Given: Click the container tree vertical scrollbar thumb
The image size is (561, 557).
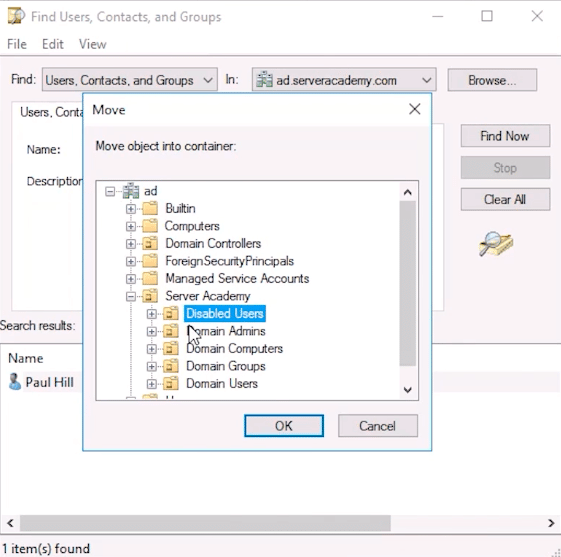Looking at the screenshot, I should (x=408, y=283).
